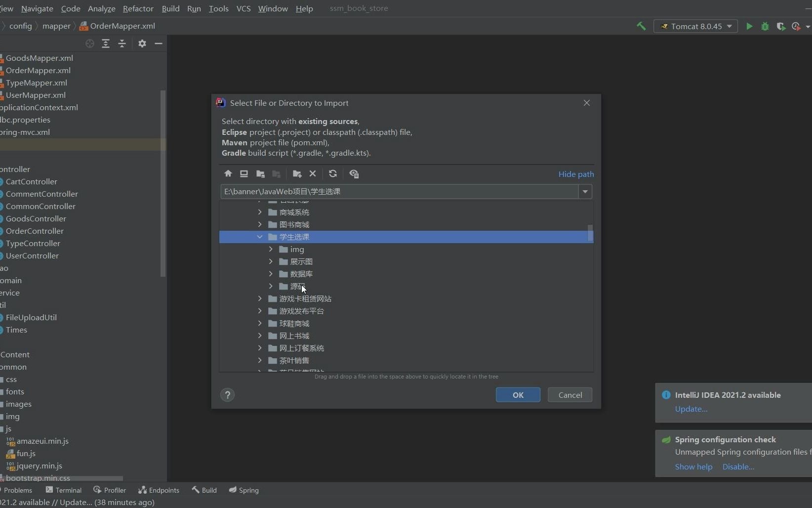
Task: Expand the 商城系统 folder
Action: click(x=260, y=212)
